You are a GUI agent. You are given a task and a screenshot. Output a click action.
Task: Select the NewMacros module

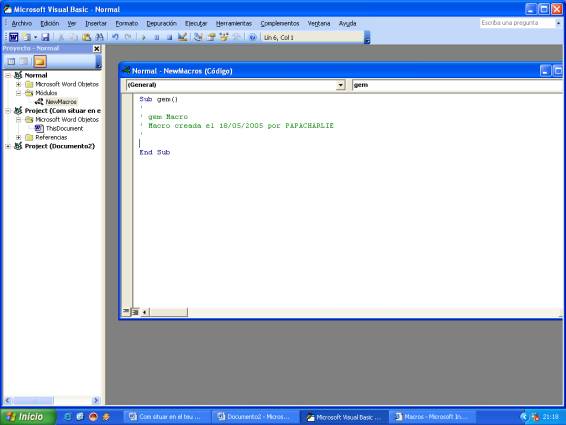pos(61,102)
